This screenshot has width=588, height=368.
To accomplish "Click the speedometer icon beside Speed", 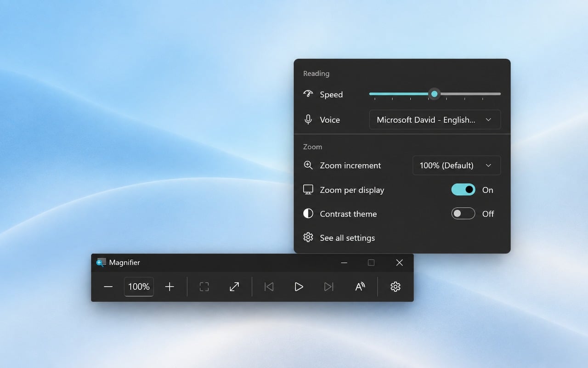I will (x=308, y=94).
